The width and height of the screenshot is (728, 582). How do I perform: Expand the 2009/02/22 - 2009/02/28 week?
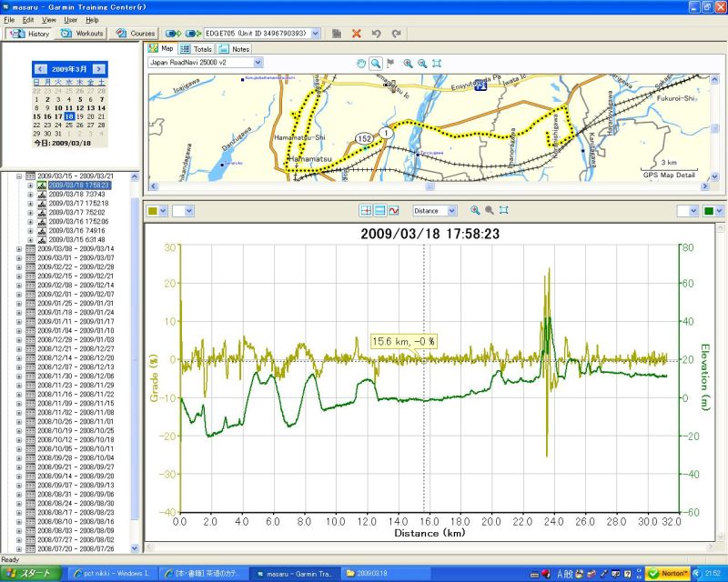pyautogui.click(x=19, y=267)
